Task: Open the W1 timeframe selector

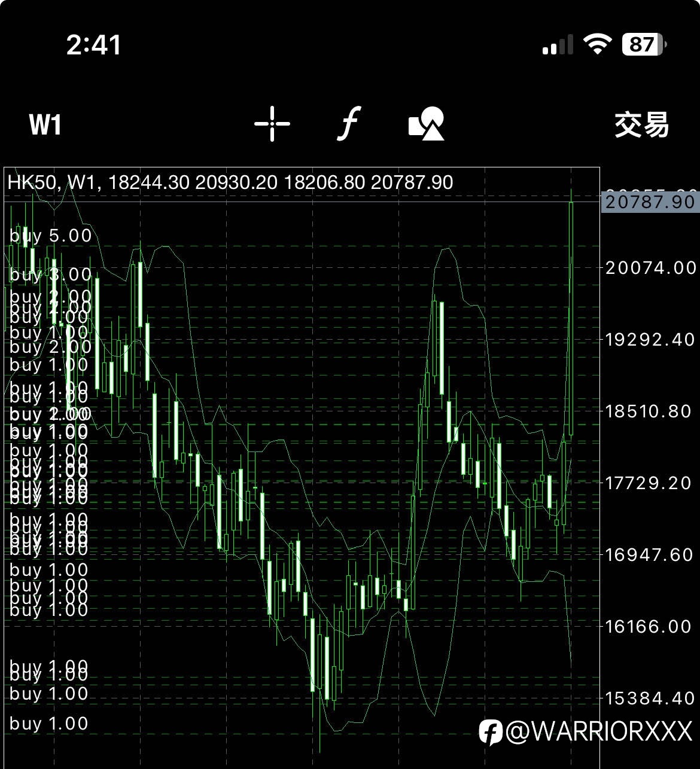Action: (x=45, y=125)
